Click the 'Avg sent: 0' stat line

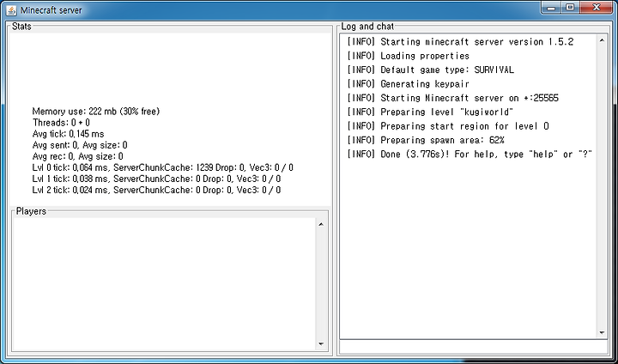click(x=80, y=145)
